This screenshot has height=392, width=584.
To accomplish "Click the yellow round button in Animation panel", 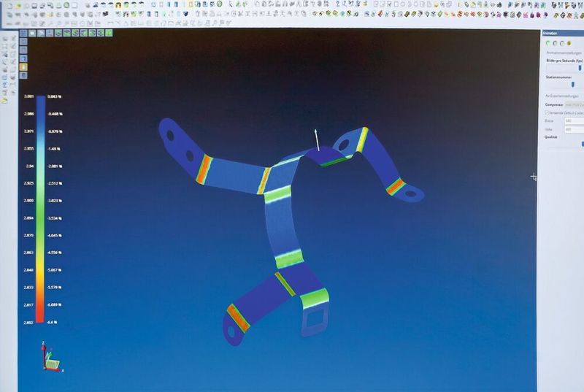I will pyautogui.click(x=569, y=43).
